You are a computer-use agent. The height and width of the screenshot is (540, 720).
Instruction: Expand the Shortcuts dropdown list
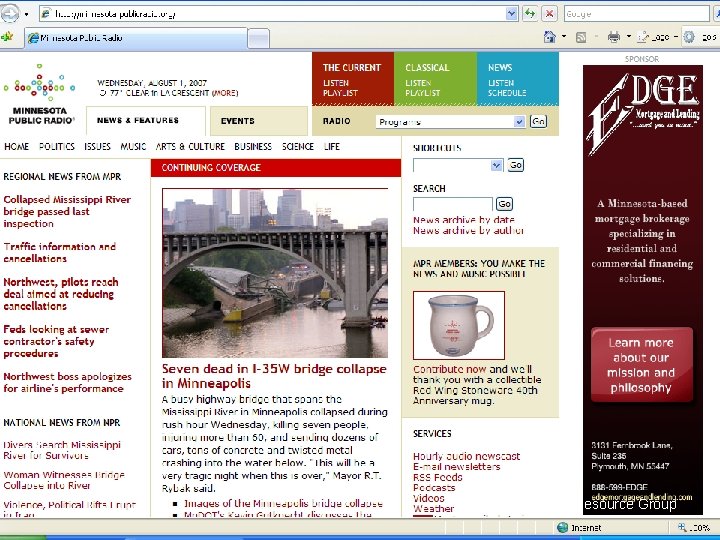pos(458,165)
